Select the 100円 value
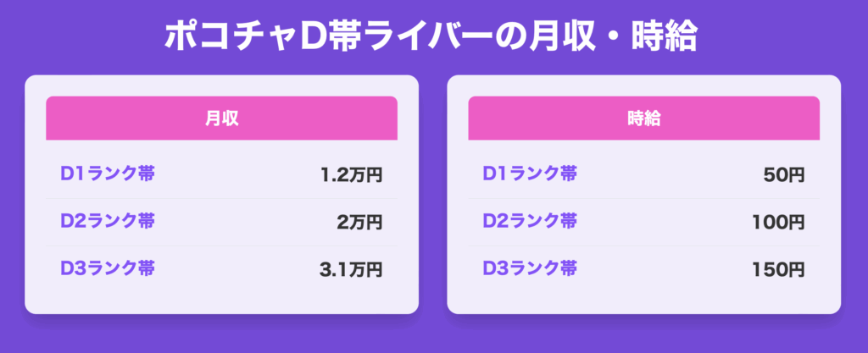Screen dimensions: 868x353 778,223
